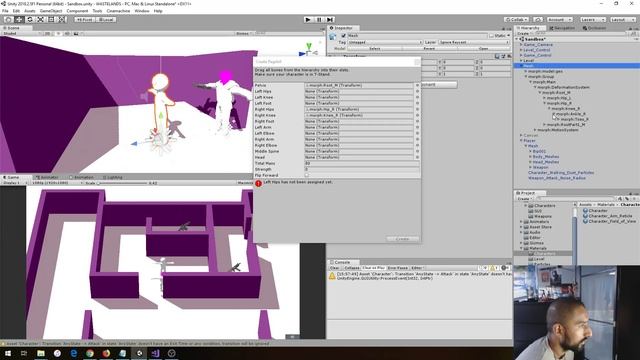Viewport: 640px width, 360px height.
Task: Select the Hand tool in the toolbar
Action: coord(8,19)
